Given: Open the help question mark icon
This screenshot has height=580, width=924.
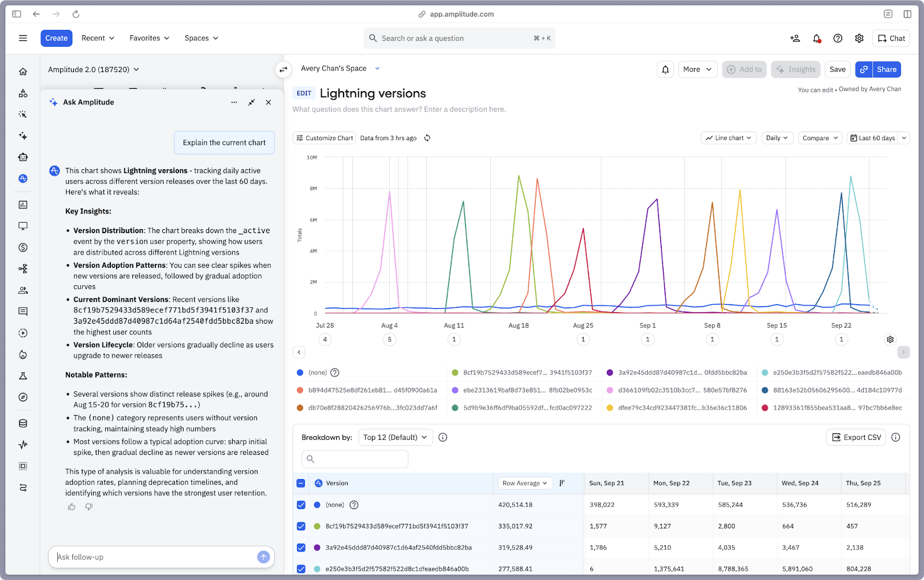Looking at the screenshot, I should tap(838, 38).
